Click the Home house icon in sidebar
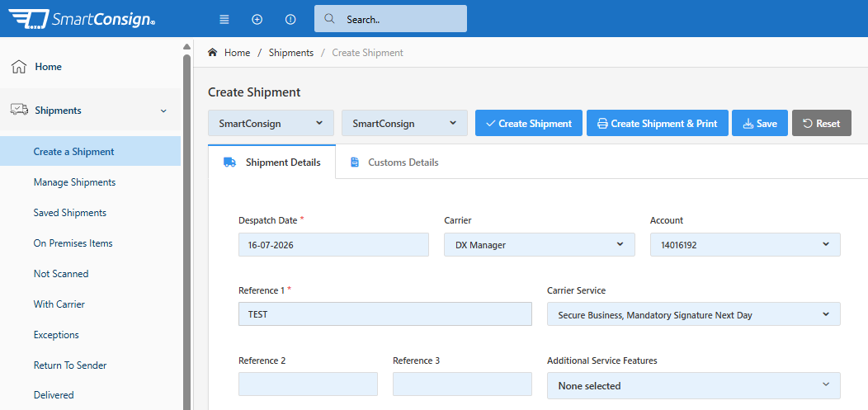 pos(19,67)
